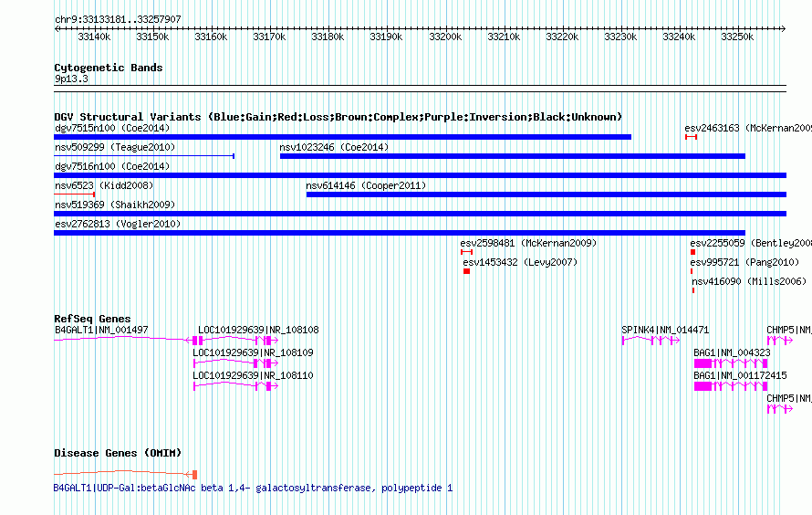Click the chr9:33133181..33257907 coordinate text
Screen dimensions: 812x515
coord(118,19)
